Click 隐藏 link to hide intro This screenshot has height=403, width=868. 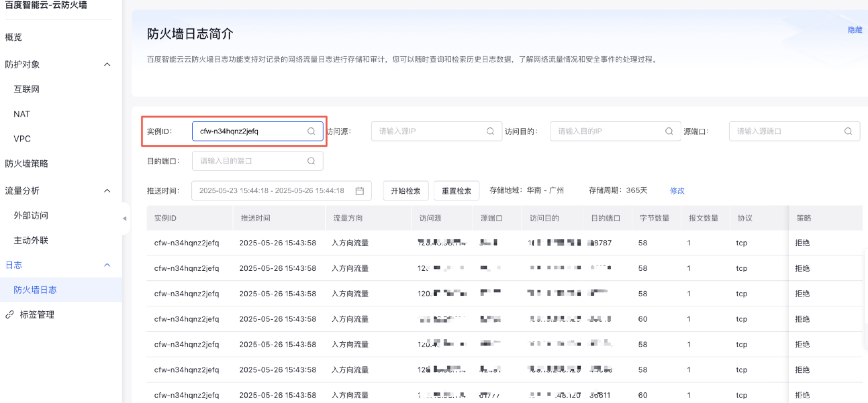[855, 30]
